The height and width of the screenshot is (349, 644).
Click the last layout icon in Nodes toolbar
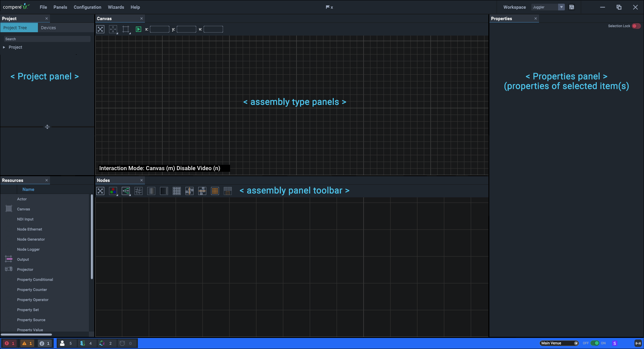[228, 191]
